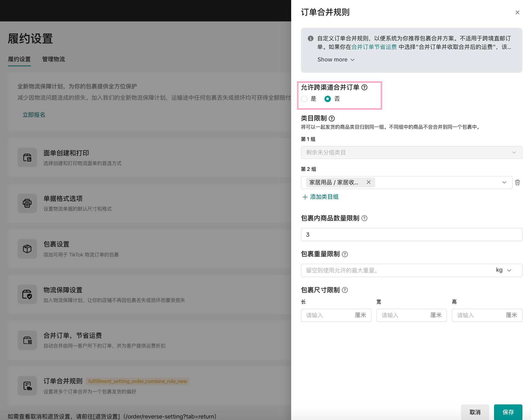Open help icon beside 包裹尺寸限制
This screenshot has width=531, height=420.
tap(345, 290)
